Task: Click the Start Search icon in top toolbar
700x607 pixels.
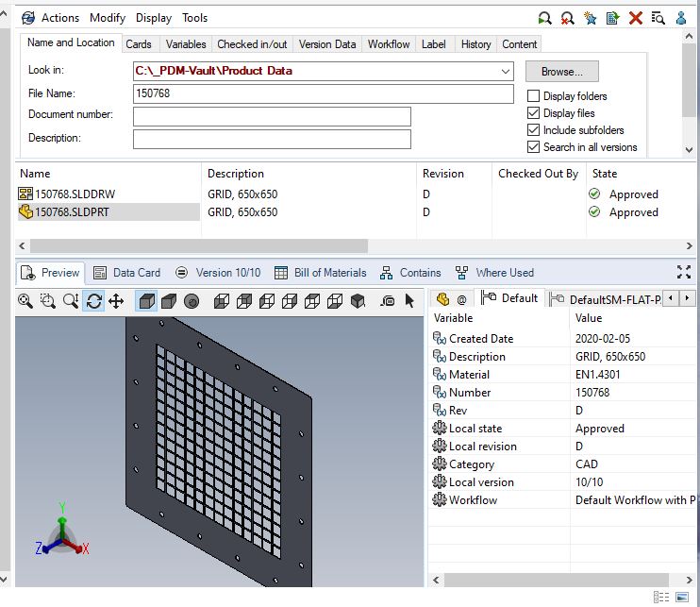Action: pos(544,18)
